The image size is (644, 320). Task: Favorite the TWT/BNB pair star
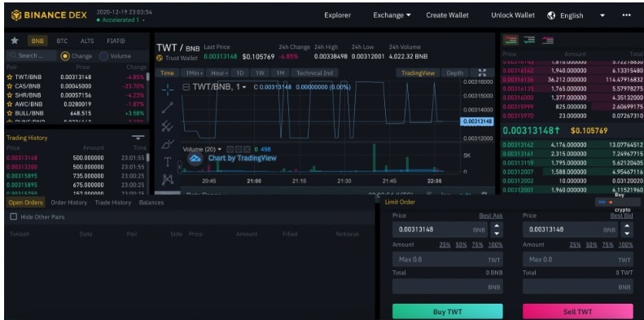10,77
